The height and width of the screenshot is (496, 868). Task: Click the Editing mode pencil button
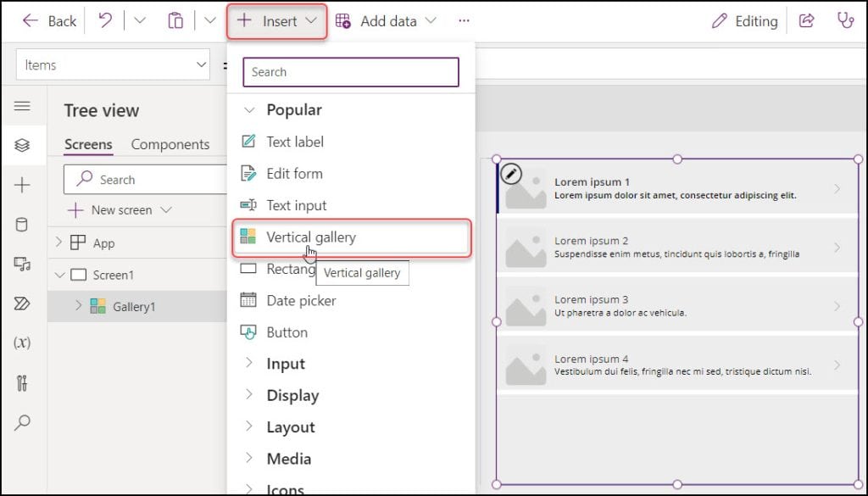pos(744,21)
